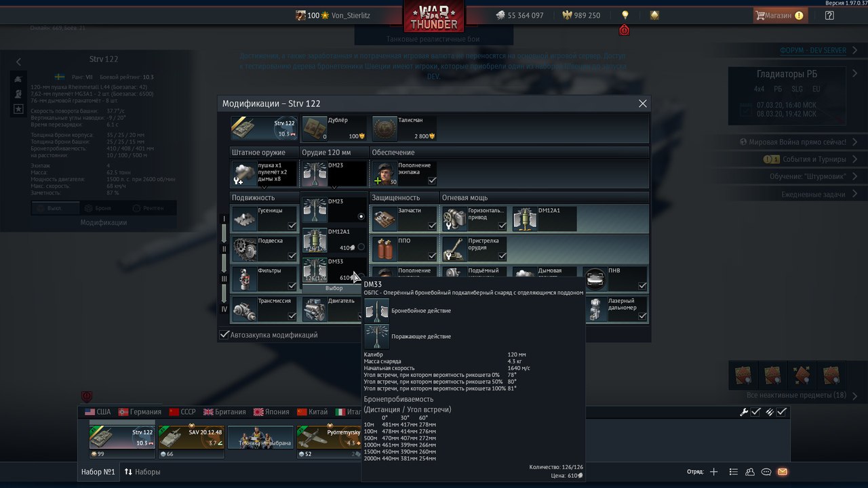This screenshot has width=868, height=488.
Task: Toggle Пополнение экипажа checkbox
Action: (432, 181)
